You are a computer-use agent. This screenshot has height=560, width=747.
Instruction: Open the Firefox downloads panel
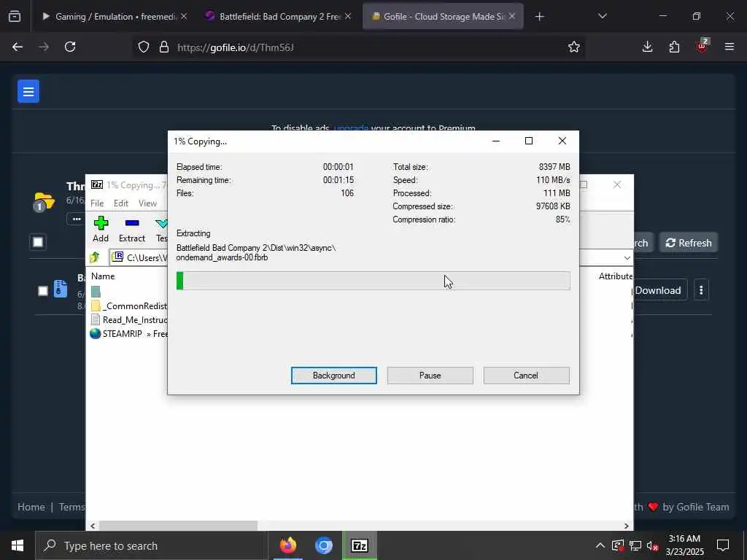pyautogui.click(x=648, y=47)
